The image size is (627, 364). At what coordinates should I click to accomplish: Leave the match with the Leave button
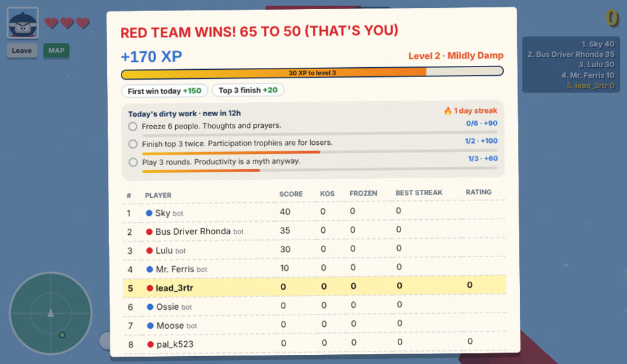(x=22, y=51)
